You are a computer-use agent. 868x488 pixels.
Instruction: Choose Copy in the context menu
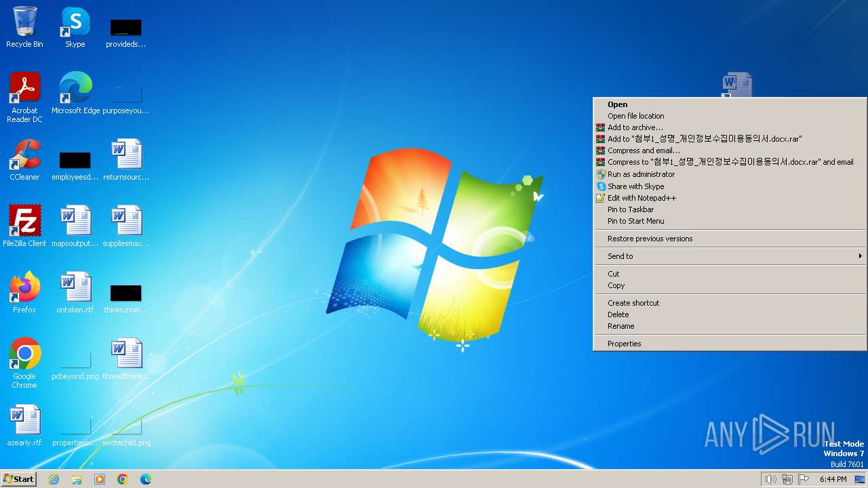click(730, 285)
